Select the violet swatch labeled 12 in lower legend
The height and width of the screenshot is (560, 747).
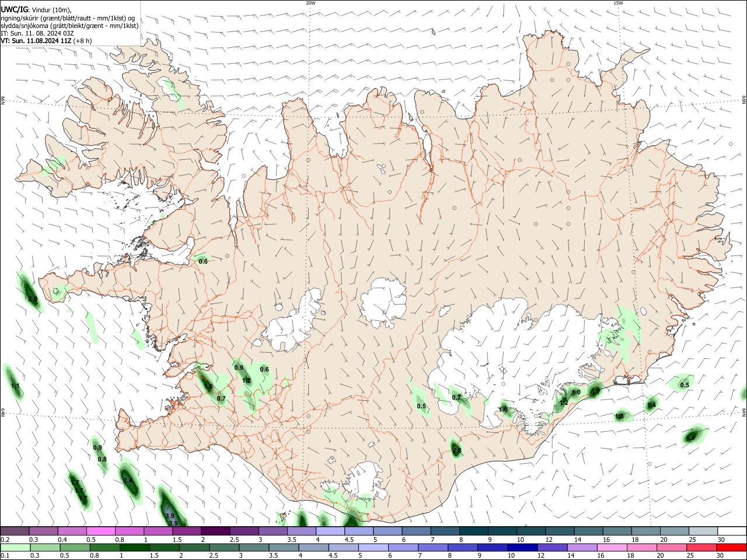tap(552, 547)
